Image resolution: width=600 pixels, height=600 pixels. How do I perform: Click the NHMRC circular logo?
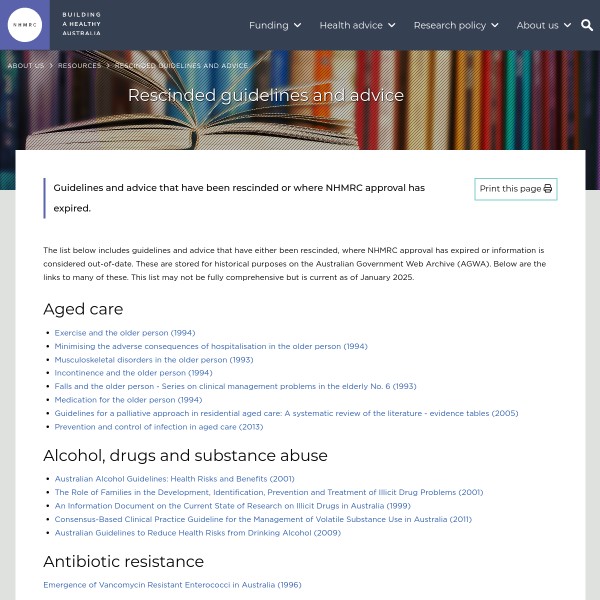coord(25,25)
